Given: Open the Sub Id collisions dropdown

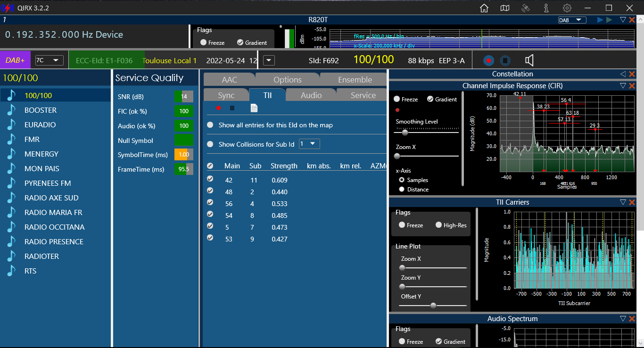Looking at the screenshot, I should 309,144.
